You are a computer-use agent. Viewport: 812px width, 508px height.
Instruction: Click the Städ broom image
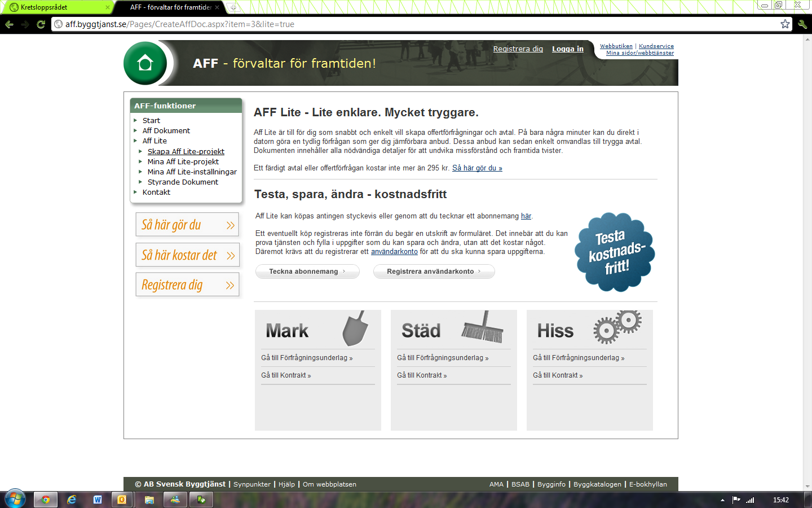[x=483, y=327]
